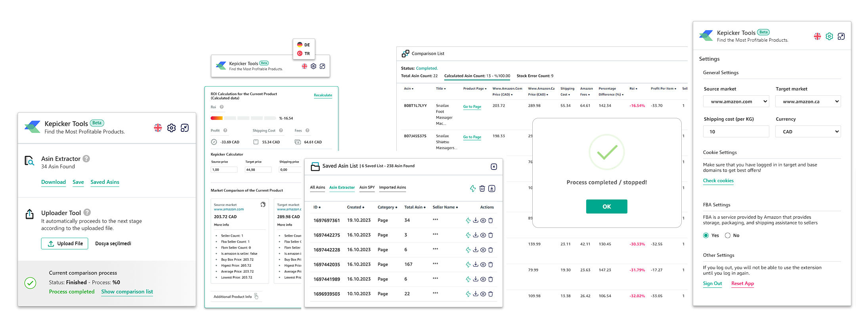Click expand window icon in settings panel header
Image resolution: width=868 pixels, height=314 pixels.
click(841, 36)
